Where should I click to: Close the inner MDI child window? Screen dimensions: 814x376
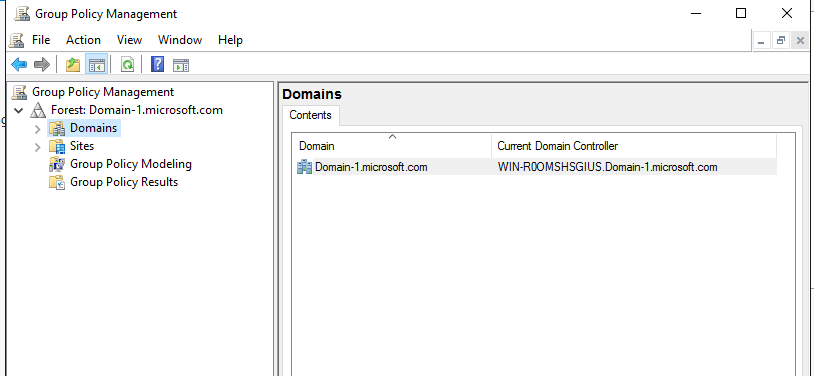pos(800,41)
